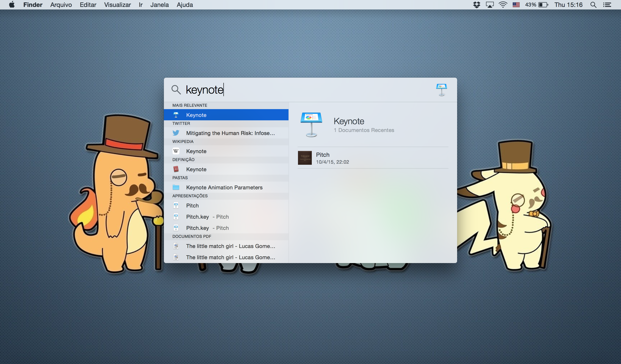The height and width of the screenshot is (364, 621).
Task: Click the Keynote app icon in search bar
Action: point(441,90)
